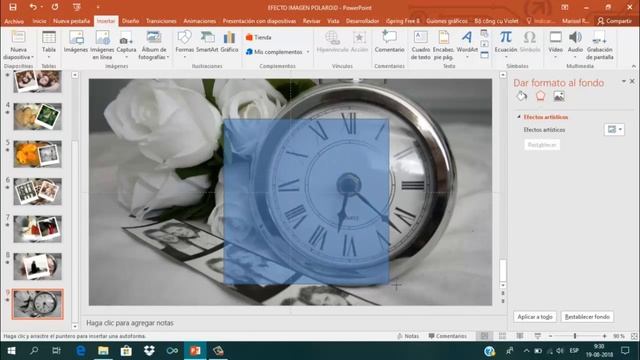
Task: Insert a new slide with Nueva diapositiva
Action: click(x=18, y=46)
